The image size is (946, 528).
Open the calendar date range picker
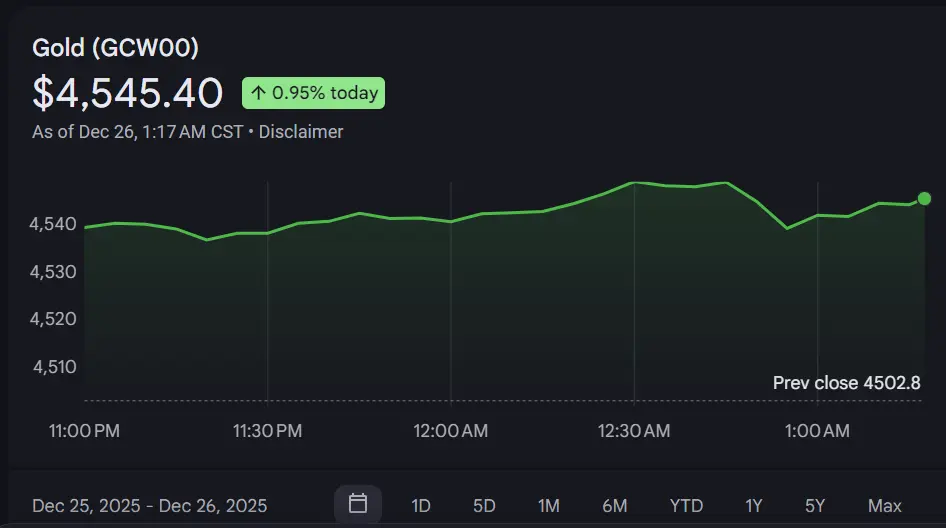click(357, 504)
